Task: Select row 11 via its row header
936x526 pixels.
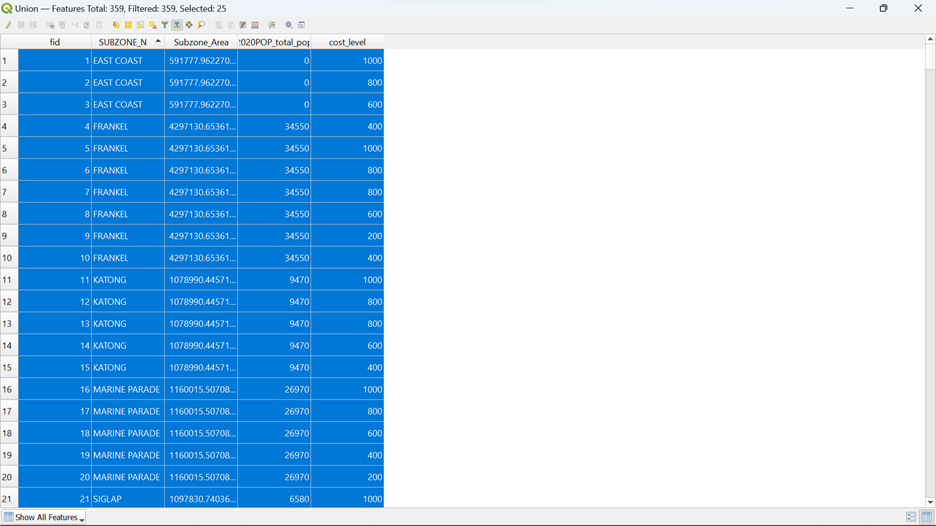Action: 8,280
